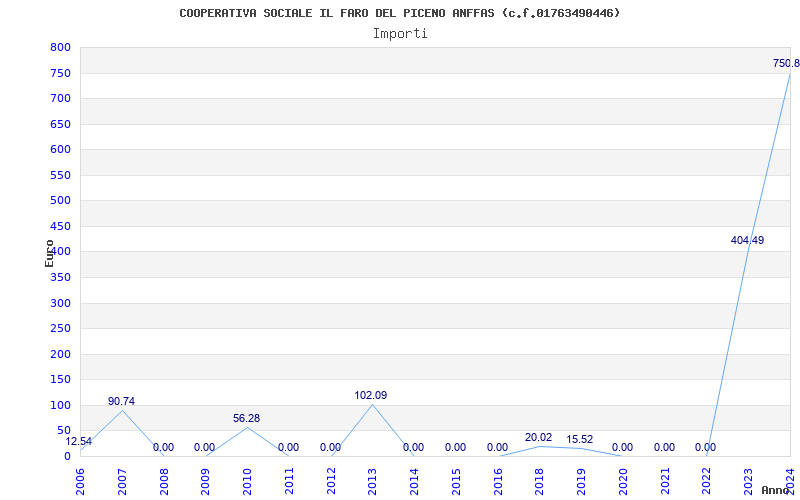Select year 2009 on the x-axis
800x500 pixels.
tap(206, 482)
